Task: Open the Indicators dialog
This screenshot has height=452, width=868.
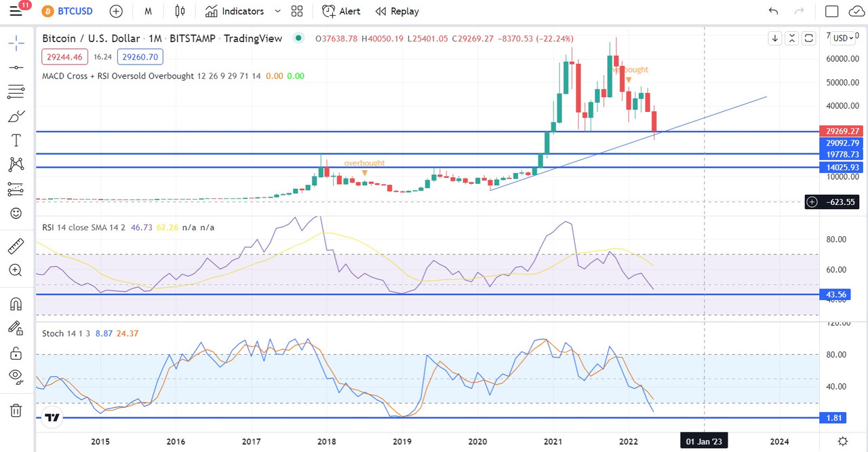Action: click(235, 11)
